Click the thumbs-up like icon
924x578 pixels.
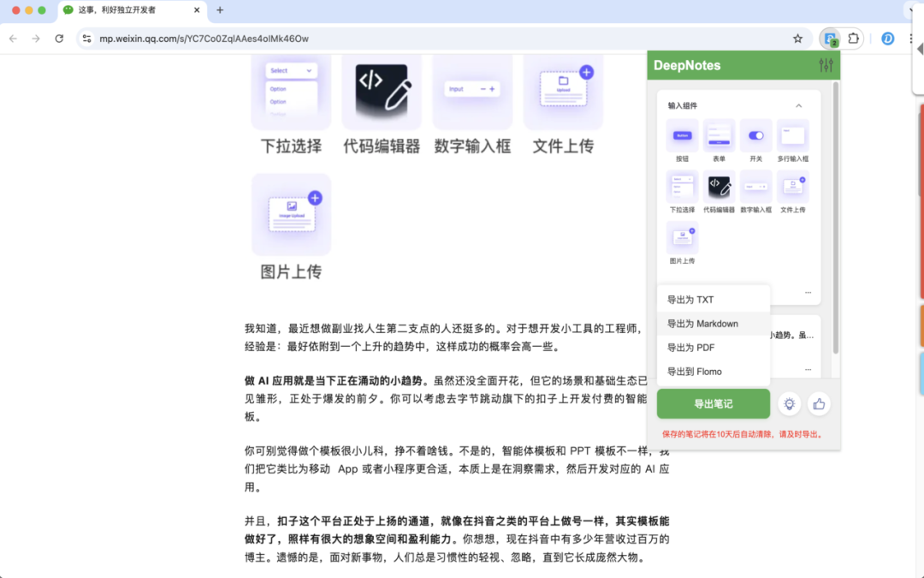819,404
